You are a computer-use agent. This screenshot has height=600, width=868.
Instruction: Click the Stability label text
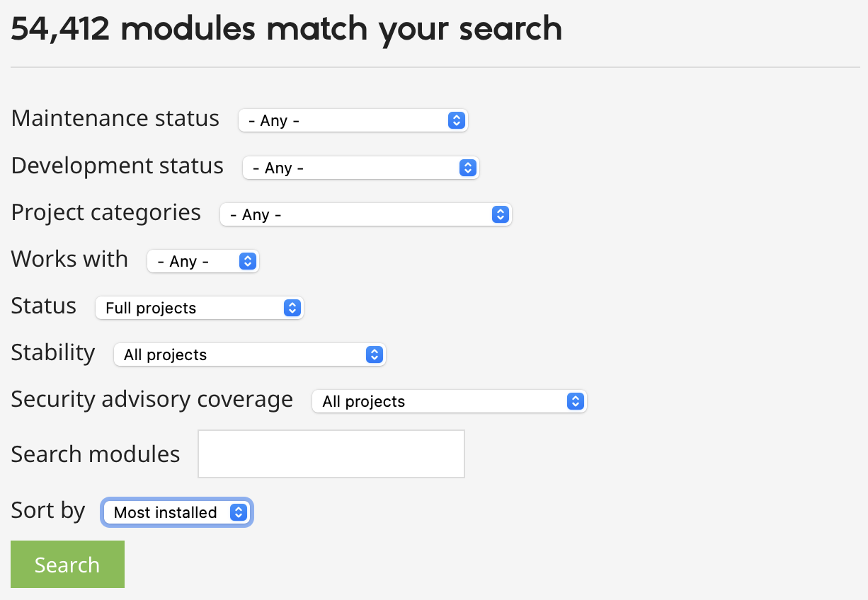pos(53,352)
